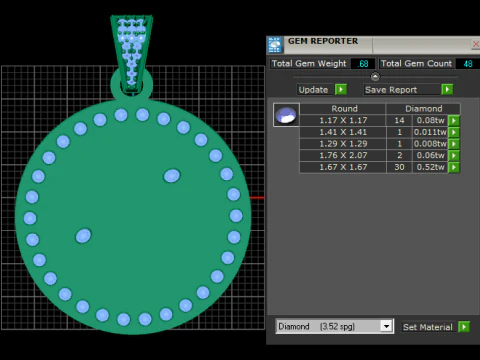Click the Round column header

click(x=344, y=109)
